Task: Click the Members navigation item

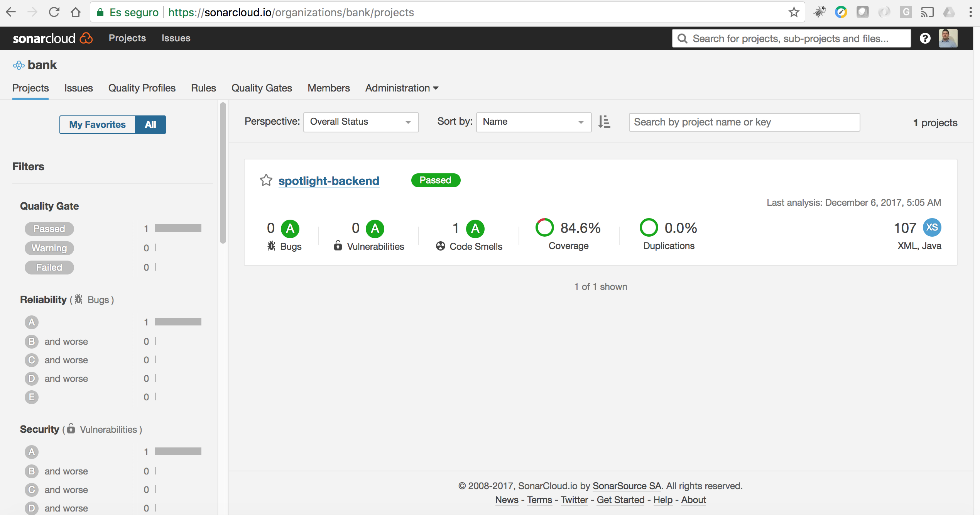Action: click(x=329, y=88)
